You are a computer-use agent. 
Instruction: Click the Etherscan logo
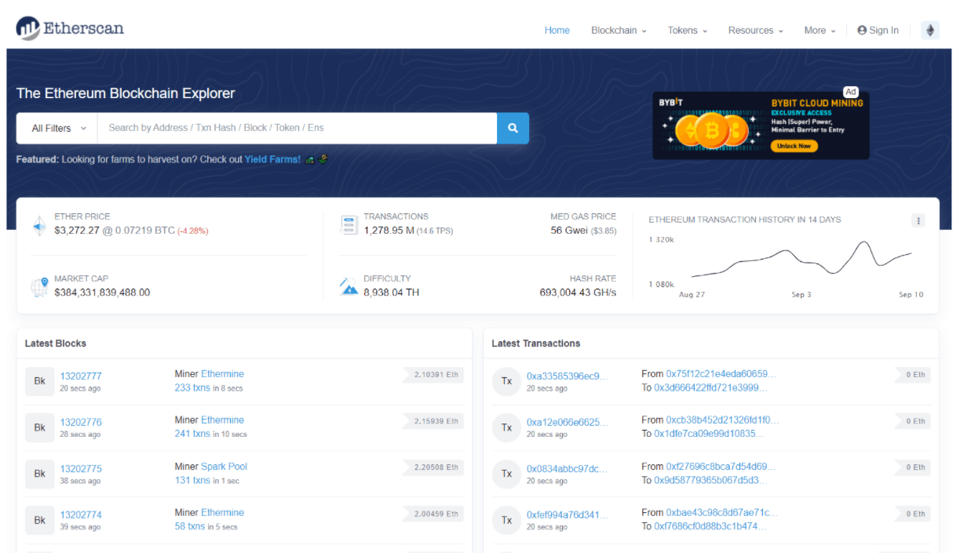[x=70, y=29]
